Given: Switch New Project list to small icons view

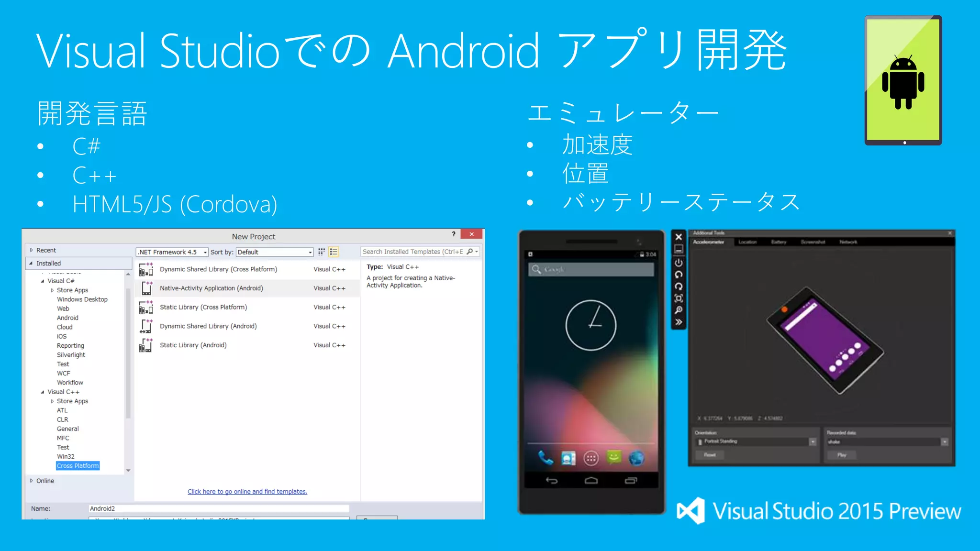Looking at the screenshot, I should tap(322, 252).
